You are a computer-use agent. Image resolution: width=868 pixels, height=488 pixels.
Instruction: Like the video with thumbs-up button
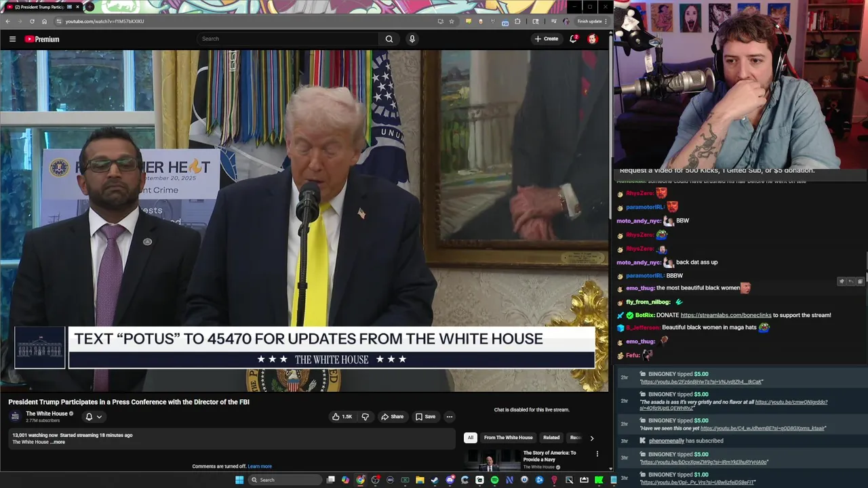342,417
